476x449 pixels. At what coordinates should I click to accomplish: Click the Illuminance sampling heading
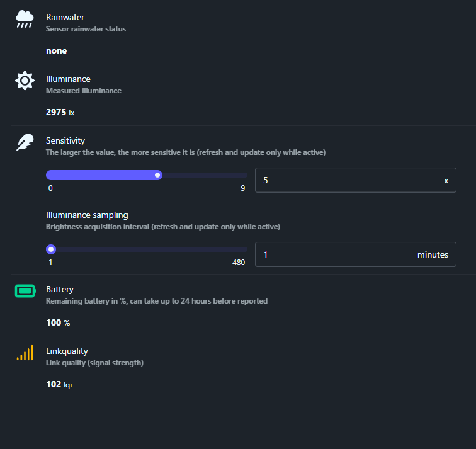click(x=87, y=215)
